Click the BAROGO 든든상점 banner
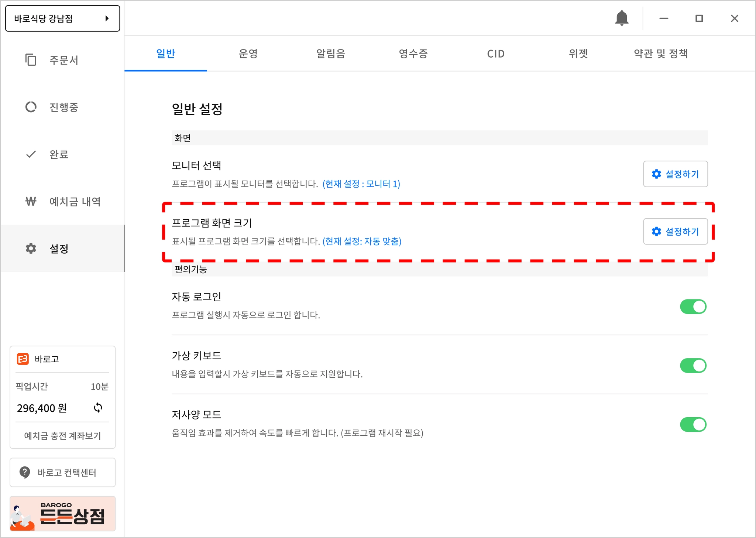This screenshot has height=538, width=756. click(62, 514)
